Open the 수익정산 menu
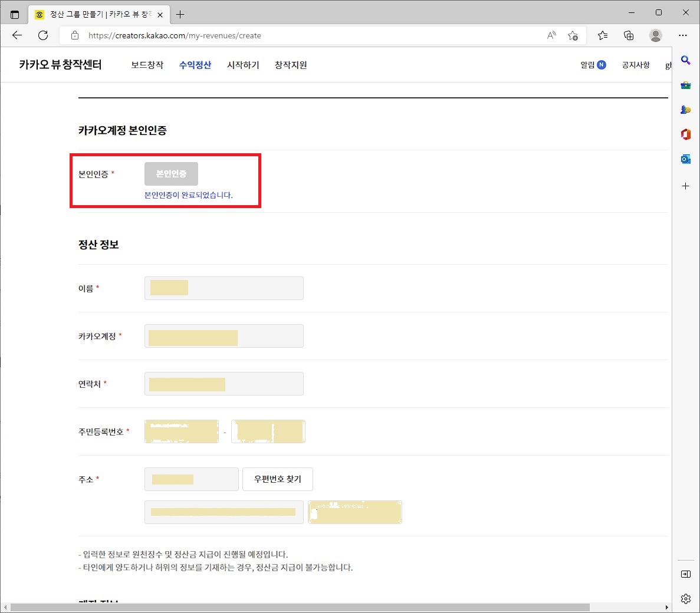This screenshot has width=700, height=613. [x=195, y=65]
